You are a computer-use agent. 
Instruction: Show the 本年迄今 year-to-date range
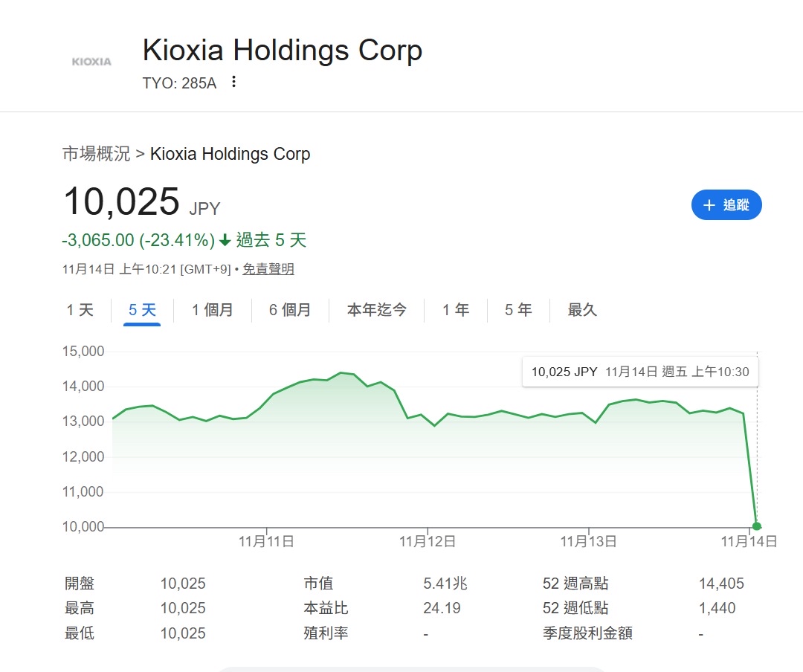coord(377,310)
